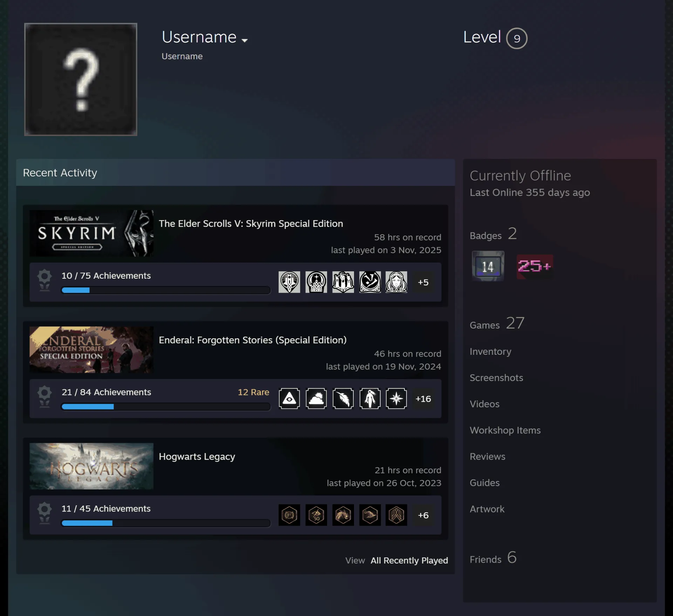Click the first Hogwarts Legacy hexagon achievement icon
The image size is (673, 616).
[289, 515]
